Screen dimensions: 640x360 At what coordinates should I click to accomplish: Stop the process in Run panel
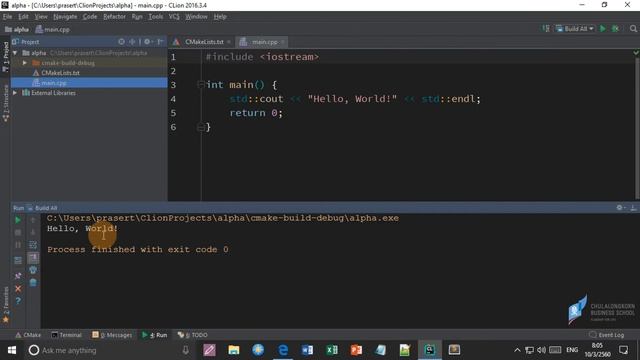coord(18,232)
